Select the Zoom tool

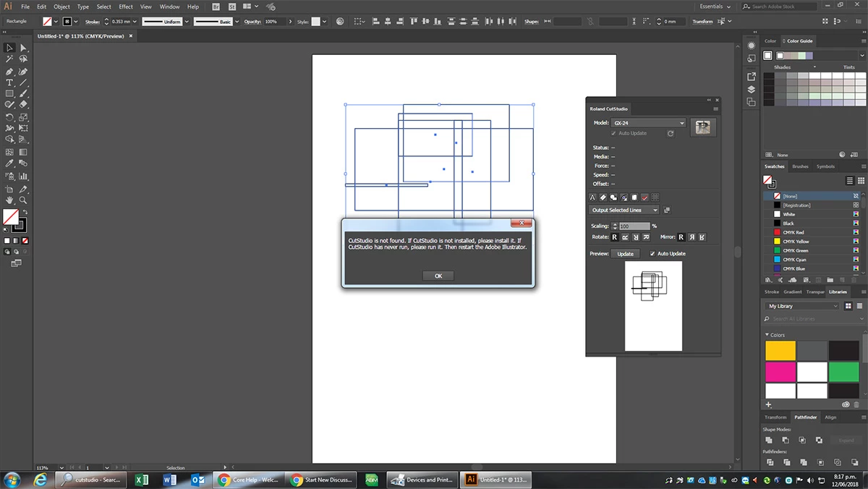pyautogui.click(x=23, y=200)
